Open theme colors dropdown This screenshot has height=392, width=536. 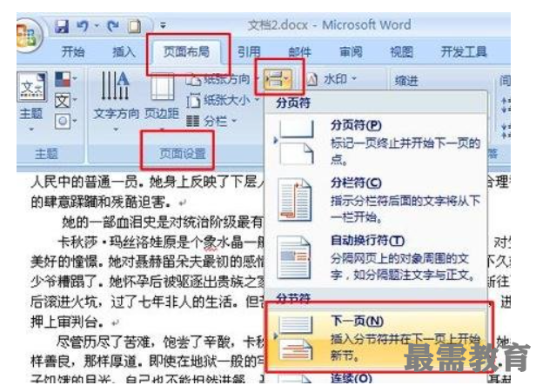65,79
